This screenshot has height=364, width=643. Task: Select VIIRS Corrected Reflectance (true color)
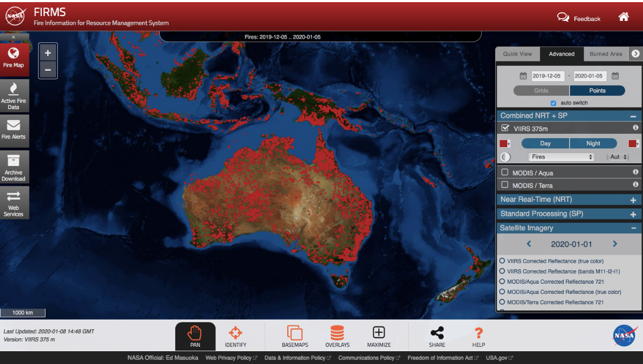point(502,261)
